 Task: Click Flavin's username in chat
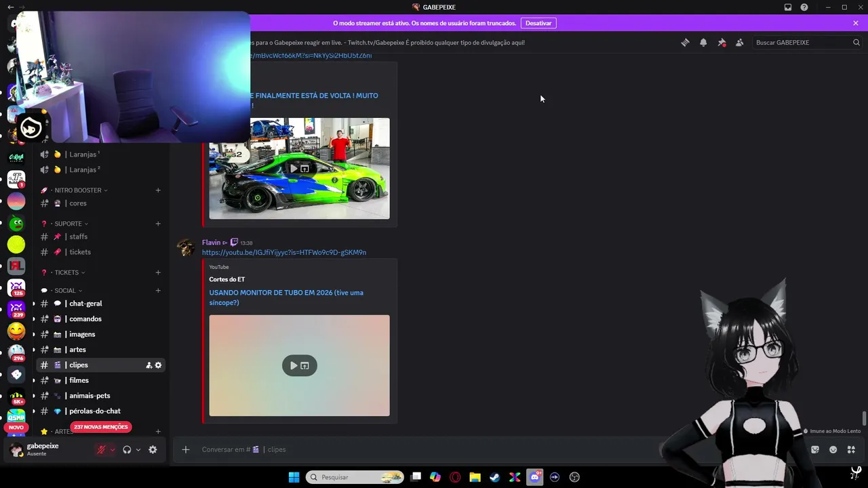coord(212,243)
